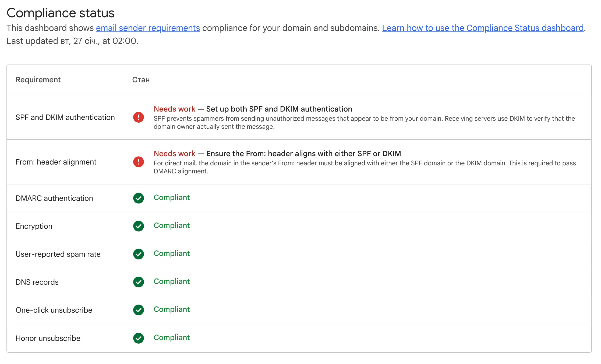Click the Needs work status for From: header alignment

[174, 154]
